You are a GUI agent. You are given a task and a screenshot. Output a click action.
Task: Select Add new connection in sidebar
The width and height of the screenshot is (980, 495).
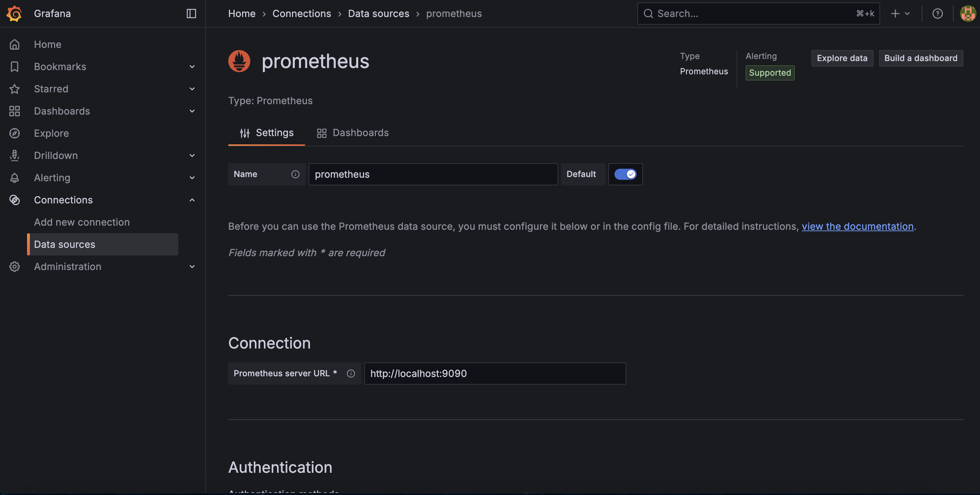[x=82, y=223]
